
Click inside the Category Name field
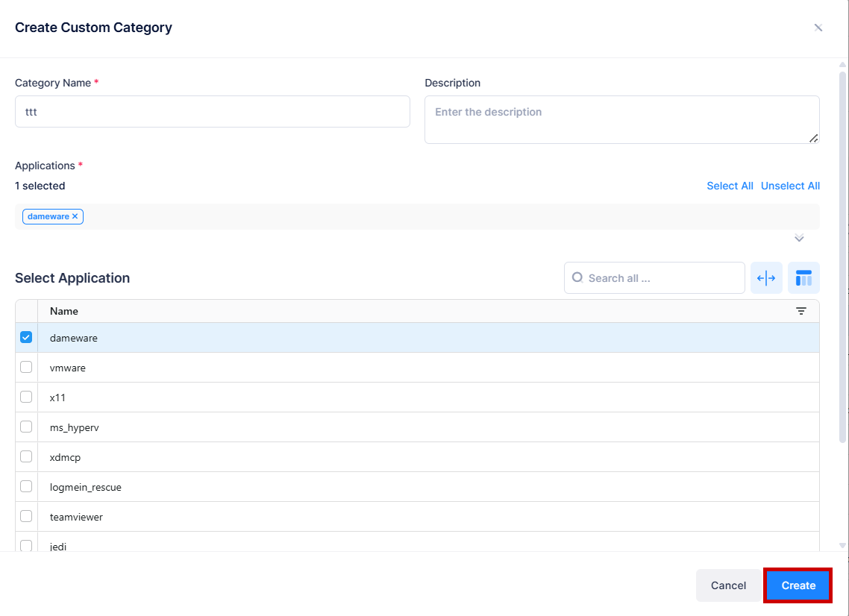tap(213, 111)
